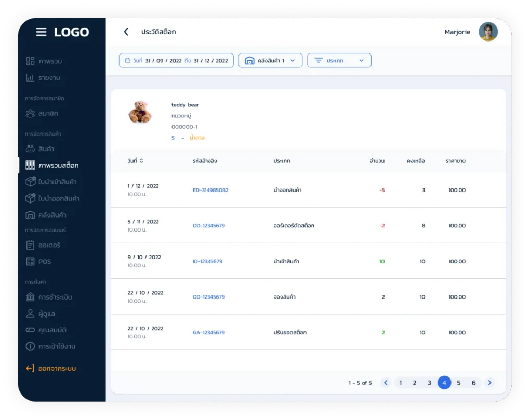Go to the previous page arrow
Screen dimensions: 530x420
(386, 383)
